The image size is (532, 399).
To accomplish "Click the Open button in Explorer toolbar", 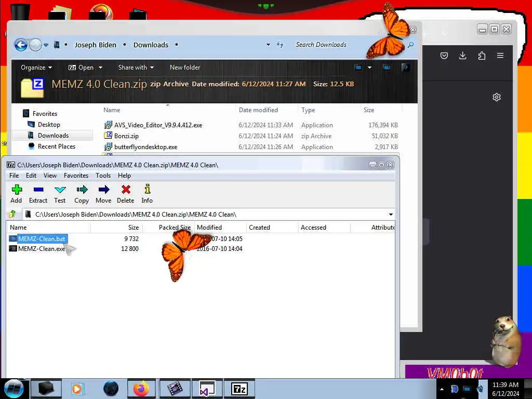I will click(x=81, y=68).
